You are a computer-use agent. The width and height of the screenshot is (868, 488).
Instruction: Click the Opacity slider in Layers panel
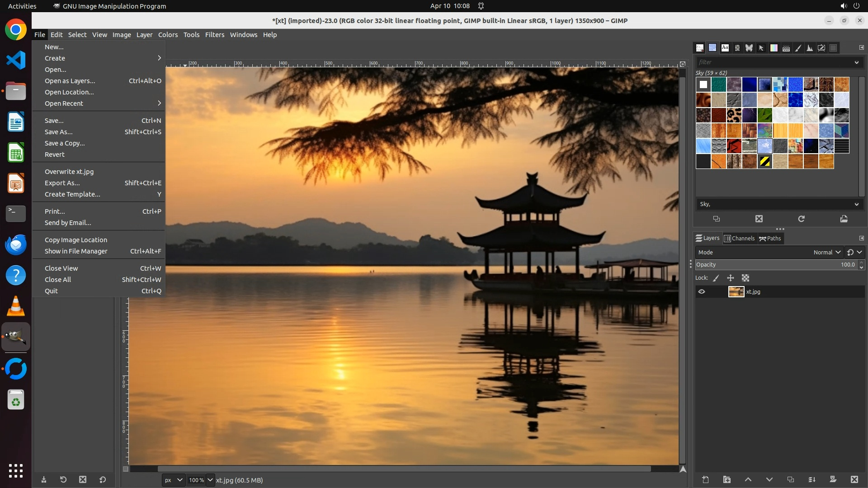tap(769, 265)
